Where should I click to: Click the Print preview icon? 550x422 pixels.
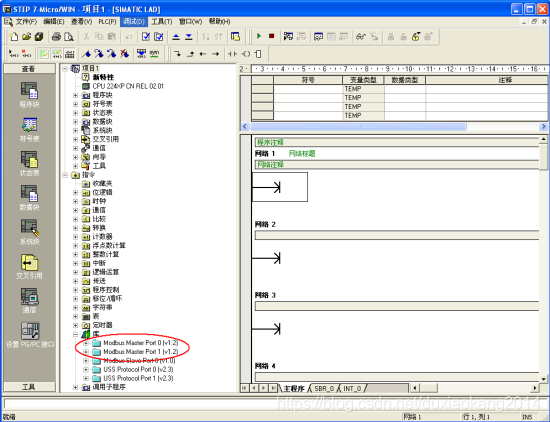(69, 36)
